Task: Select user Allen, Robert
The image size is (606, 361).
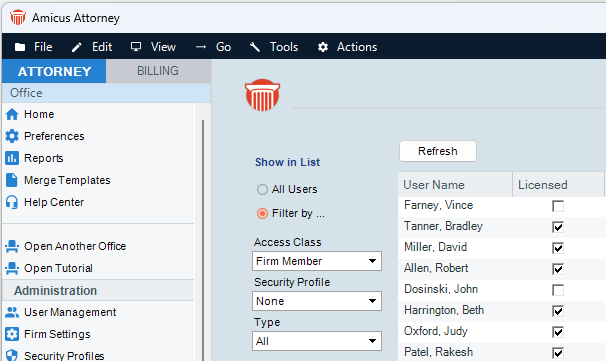Action: tap(436, 268)
